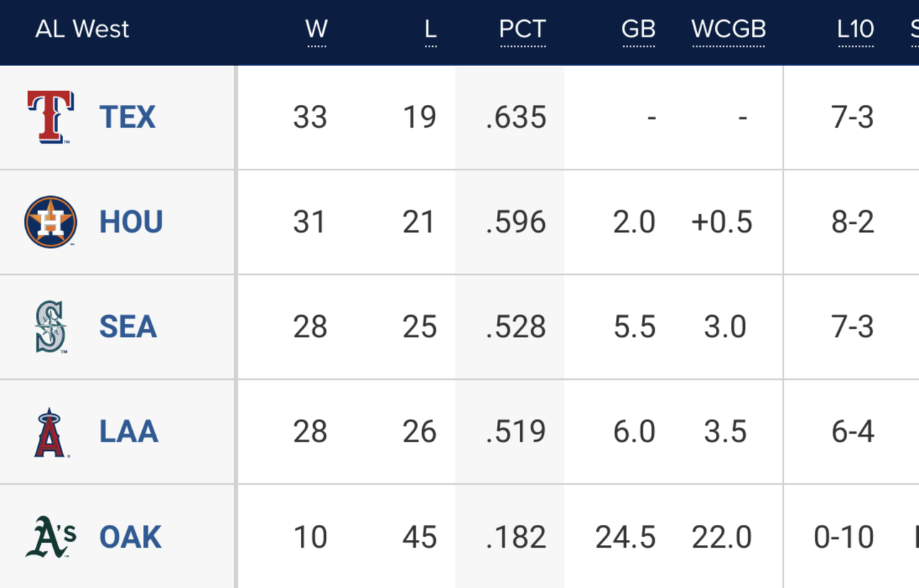Select Texas's .635 winning percentage cell
This screenshot has height=588, width=919.
pos(516,117)
